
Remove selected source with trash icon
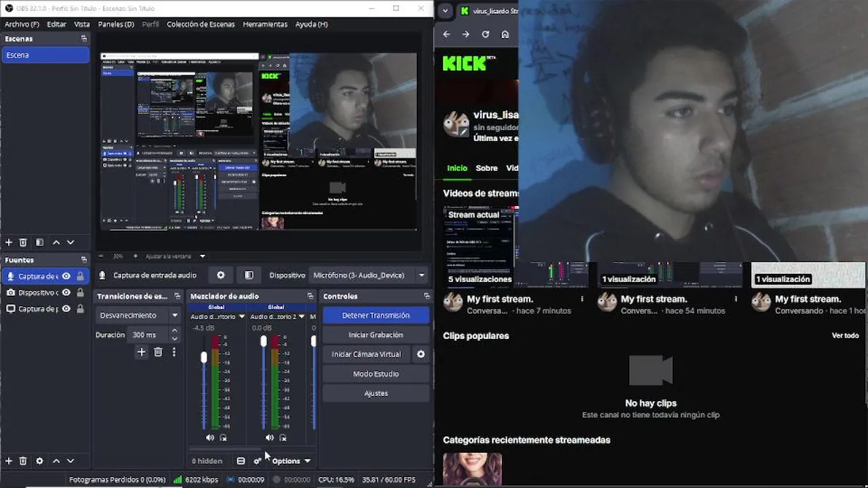pos(23,461)
